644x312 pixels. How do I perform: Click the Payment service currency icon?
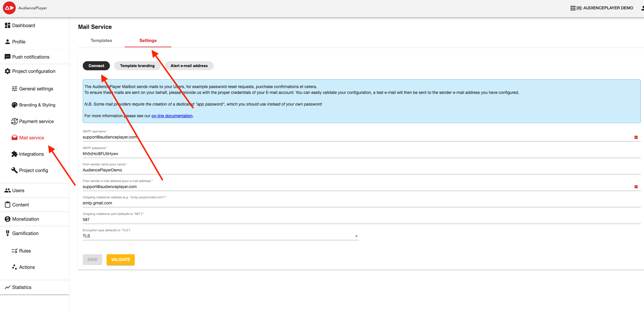point(15,121)
